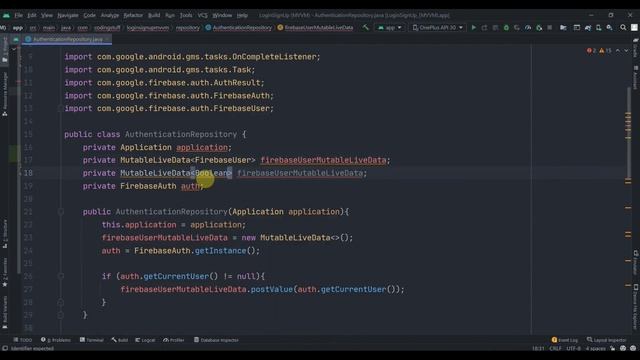The height and width of the screenshot is (360, 640).
Task: Collapse the if-statement fold marker at line 26
Action: 60,276
